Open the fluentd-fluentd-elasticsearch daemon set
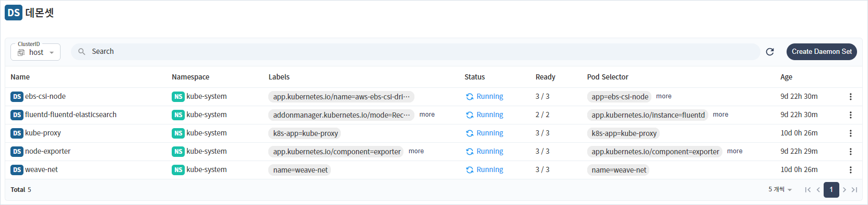The width and height of the screenshot is (868, 205). pos(71,115)
